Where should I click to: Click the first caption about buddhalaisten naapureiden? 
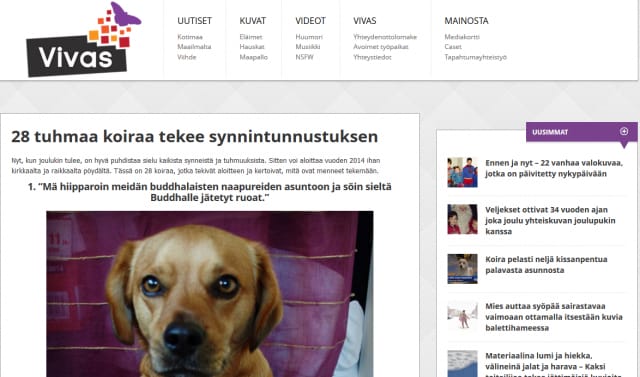[x=209, y=192]
